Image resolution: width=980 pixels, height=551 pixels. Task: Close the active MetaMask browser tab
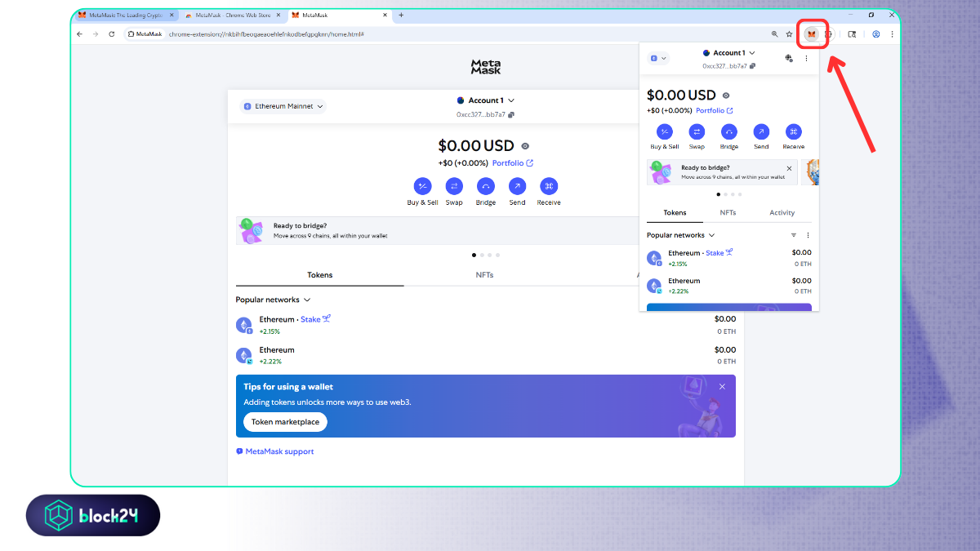[385, 15]
